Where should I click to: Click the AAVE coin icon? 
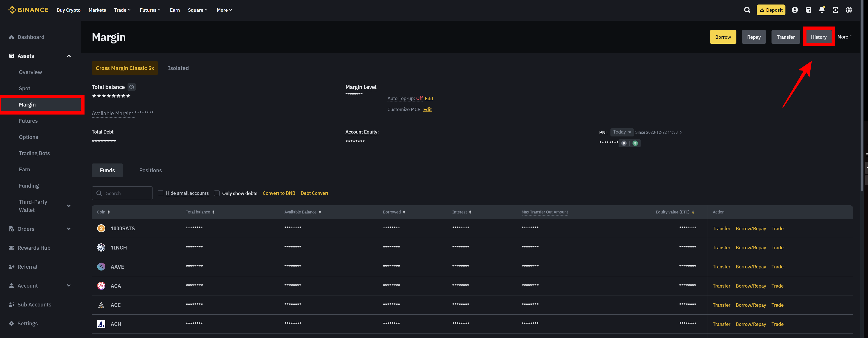click(x=101, y=267)
